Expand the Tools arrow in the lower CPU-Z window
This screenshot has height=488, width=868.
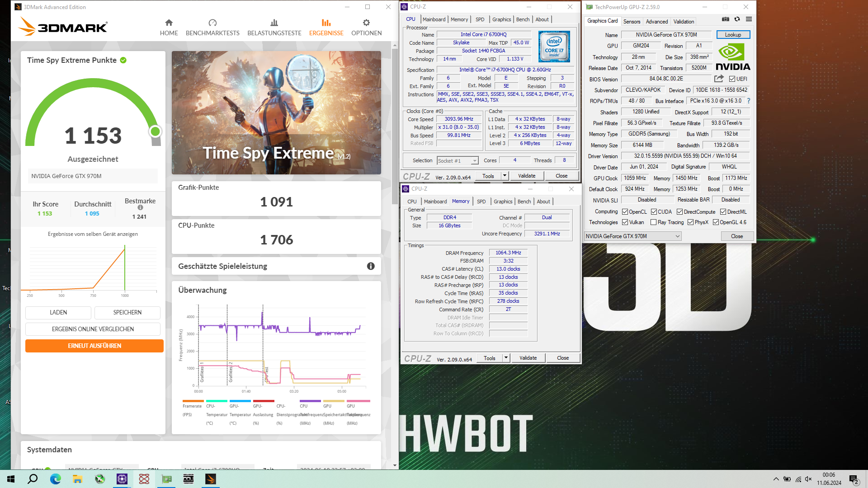[x=506, y=358]
